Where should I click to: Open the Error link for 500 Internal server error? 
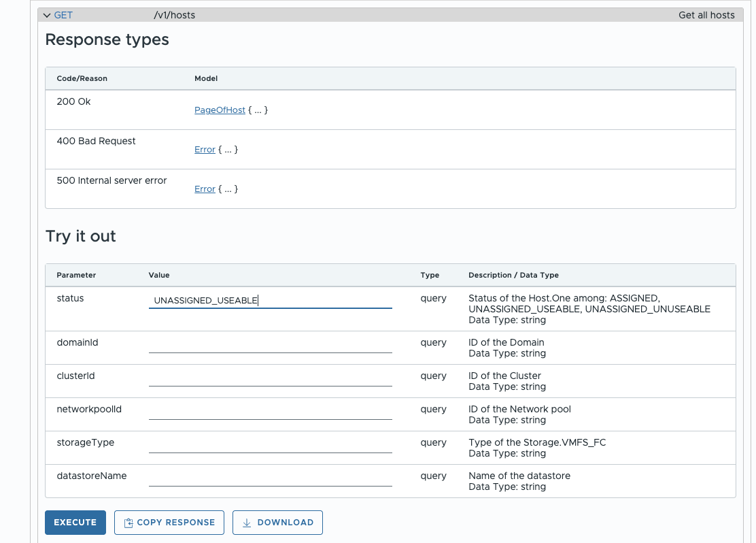[205, 189]
